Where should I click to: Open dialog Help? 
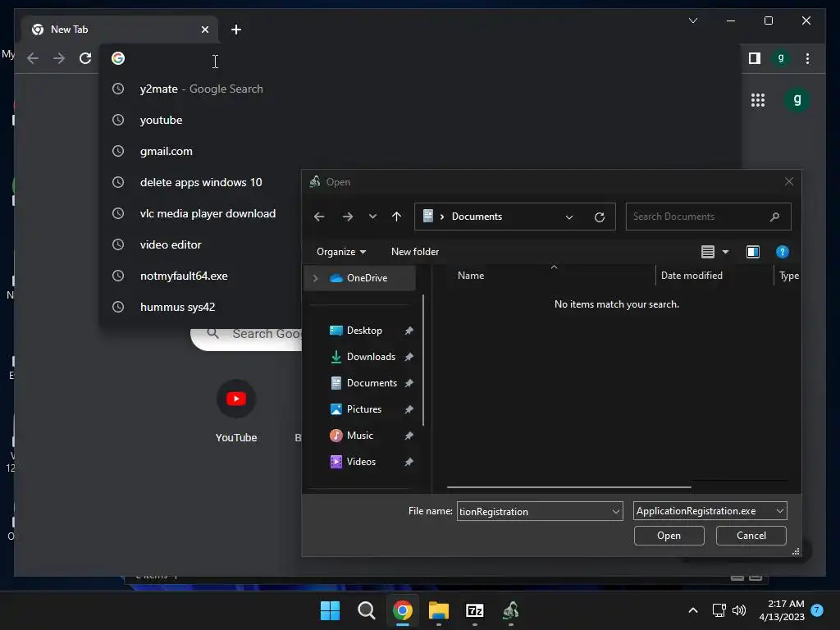782,252
